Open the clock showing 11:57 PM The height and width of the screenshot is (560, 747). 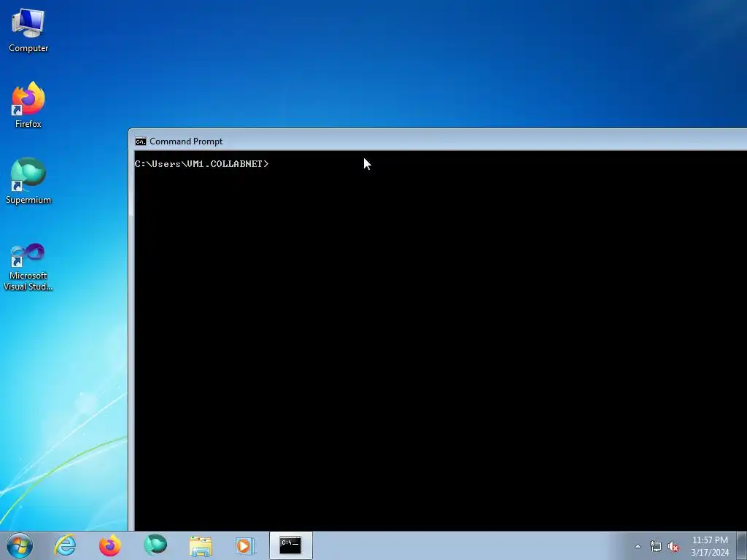point(710,546)
